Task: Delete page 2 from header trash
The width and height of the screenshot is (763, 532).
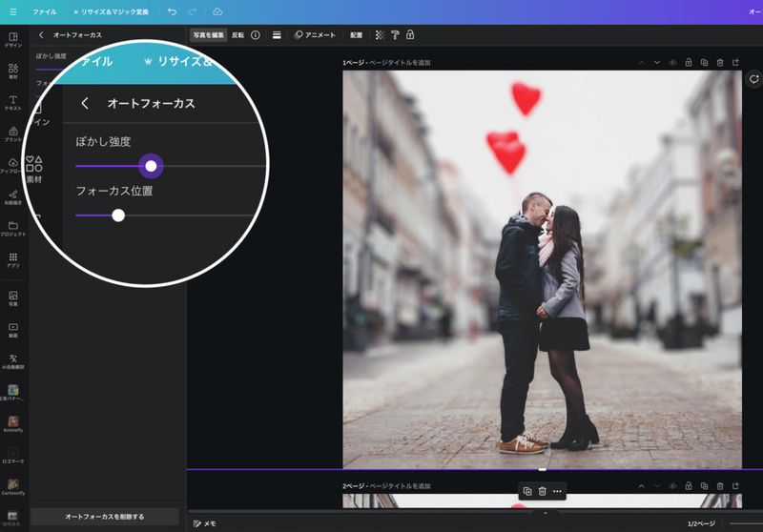Action: [720, 486]
